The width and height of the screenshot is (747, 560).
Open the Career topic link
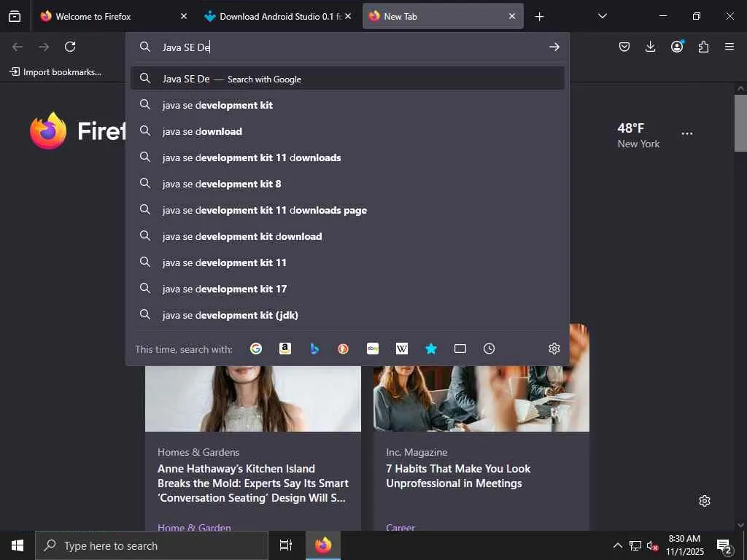coord(400,527)
